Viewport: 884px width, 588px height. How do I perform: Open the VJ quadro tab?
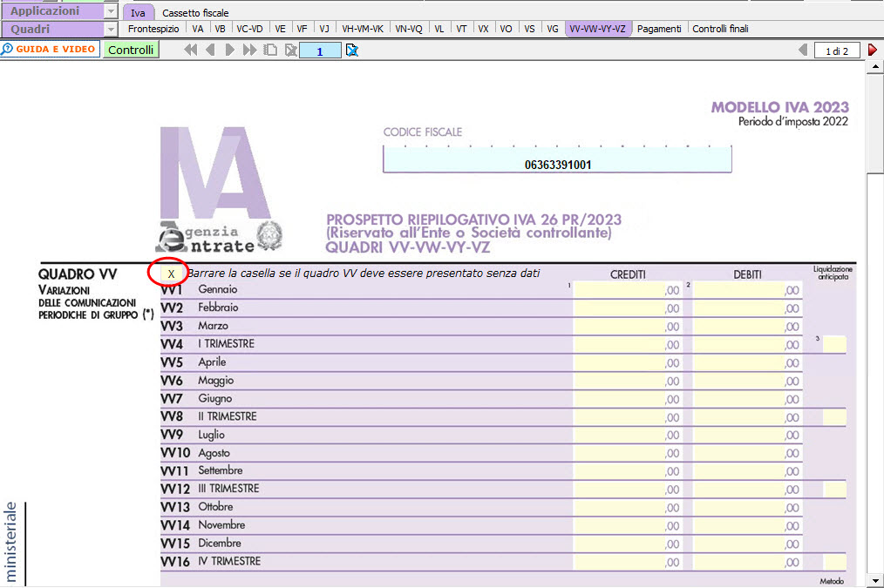pos(324,29)
